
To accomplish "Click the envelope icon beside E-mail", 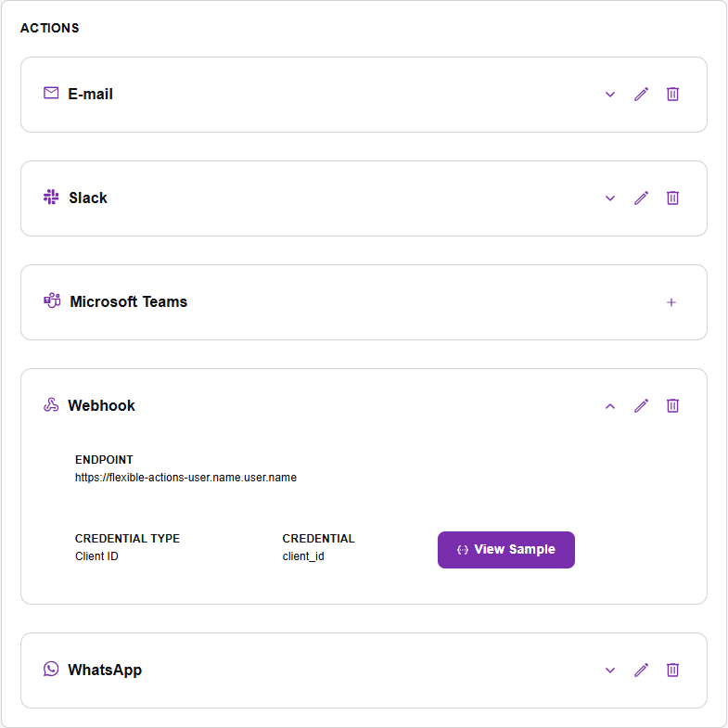I will 51,93.
